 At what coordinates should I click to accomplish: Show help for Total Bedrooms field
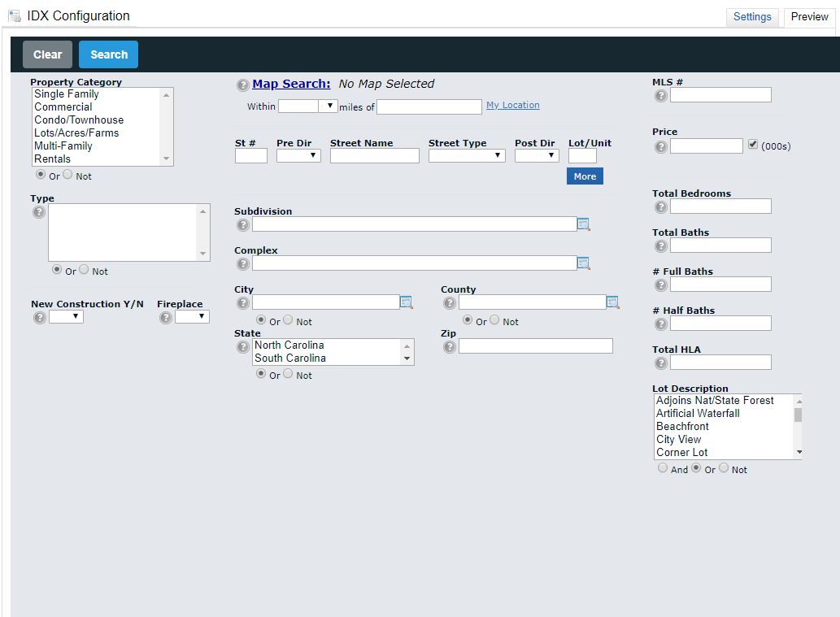point(661,207)
